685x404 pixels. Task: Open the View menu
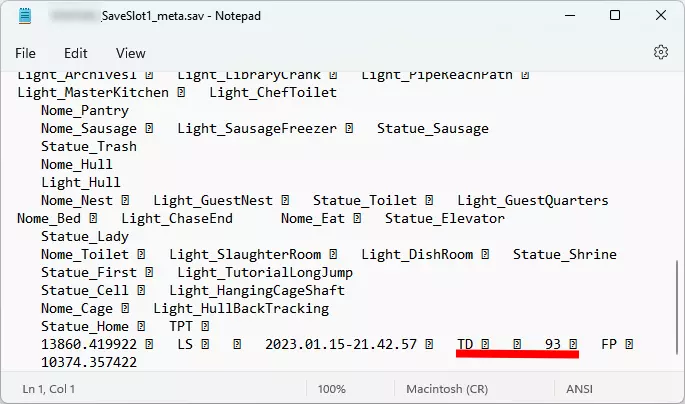point(131,53)
